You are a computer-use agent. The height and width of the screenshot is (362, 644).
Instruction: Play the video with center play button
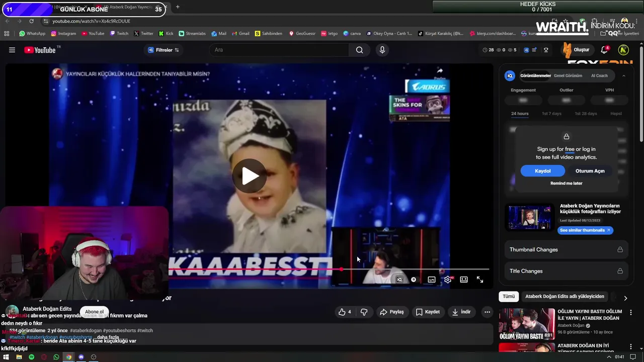pos(249,175)
